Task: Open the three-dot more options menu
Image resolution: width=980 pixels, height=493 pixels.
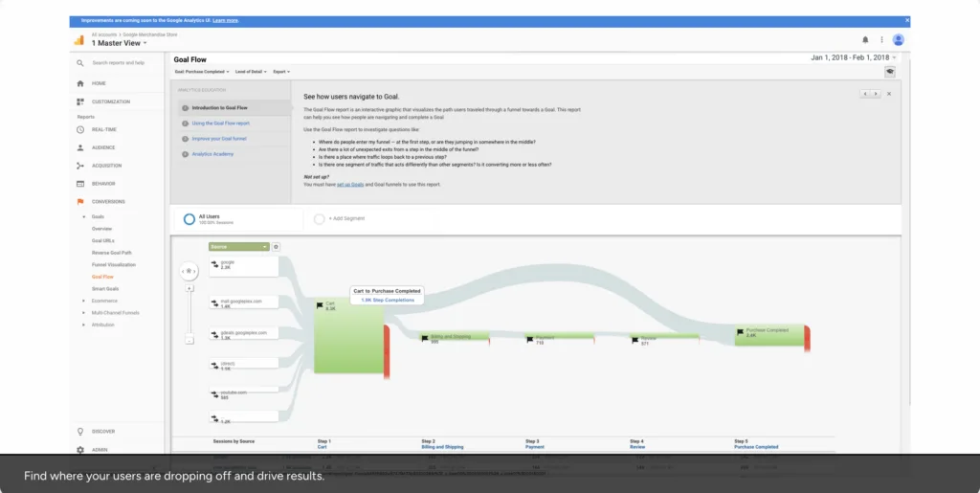Action: (x=881, y=39)
